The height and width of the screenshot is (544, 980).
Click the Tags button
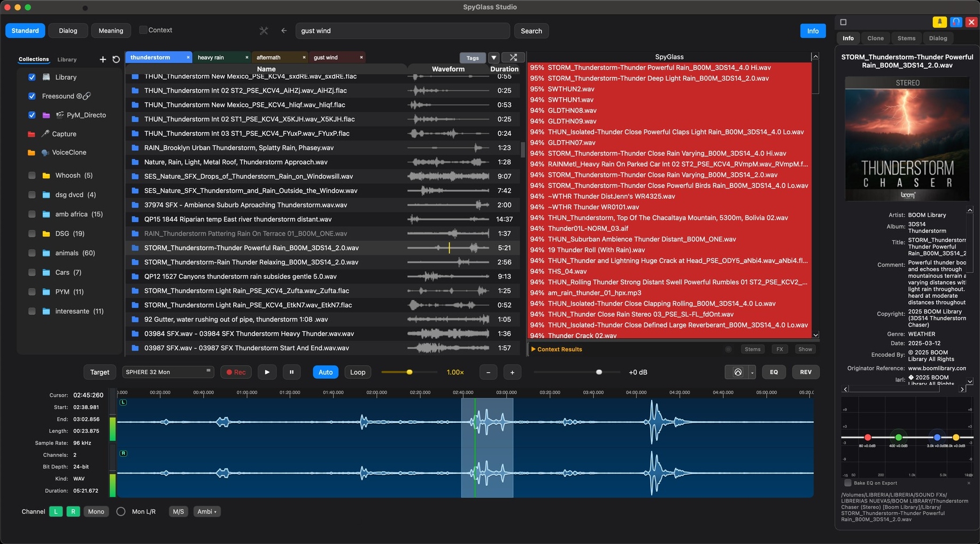tap(473, 58)
